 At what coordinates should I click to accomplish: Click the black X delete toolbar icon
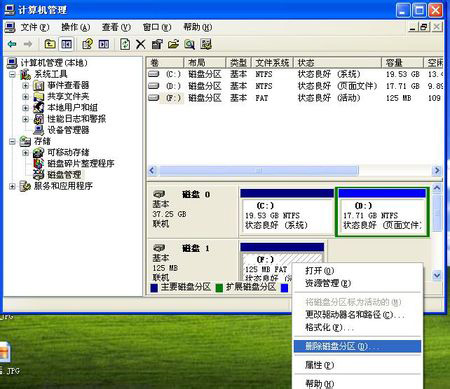pos(141,44)
